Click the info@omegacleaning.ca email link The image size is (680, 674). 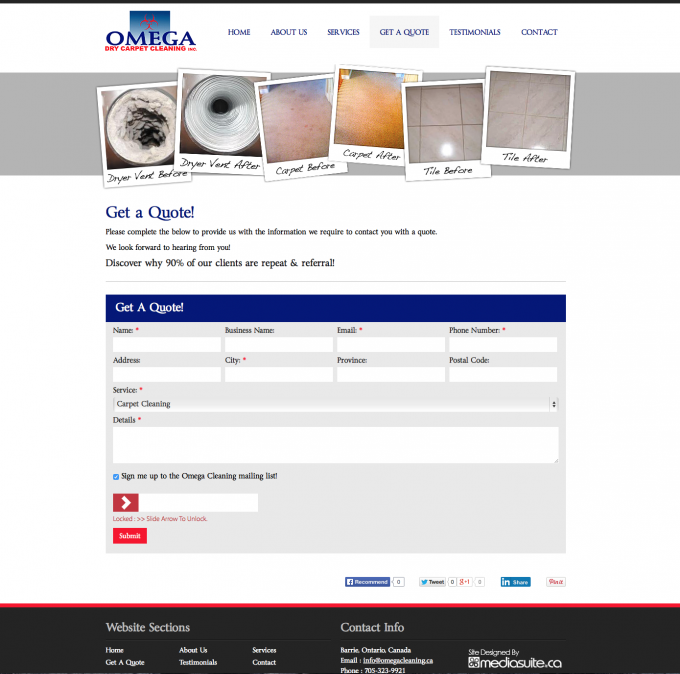coord(397,660)
